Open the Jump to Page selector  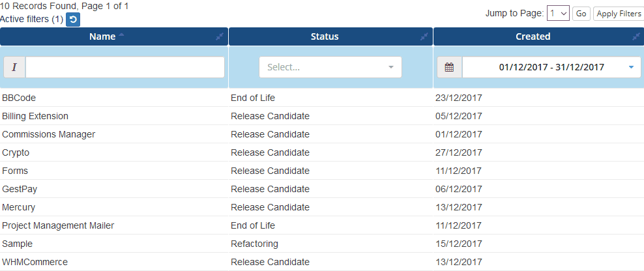pyautogui.click(x=558, y=14)
